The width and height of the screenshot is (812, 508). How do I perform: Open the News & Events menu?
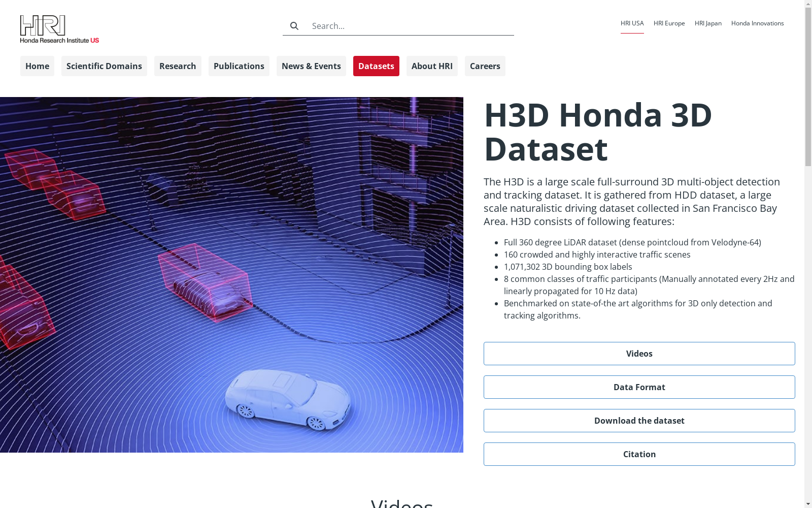[311, 66]
